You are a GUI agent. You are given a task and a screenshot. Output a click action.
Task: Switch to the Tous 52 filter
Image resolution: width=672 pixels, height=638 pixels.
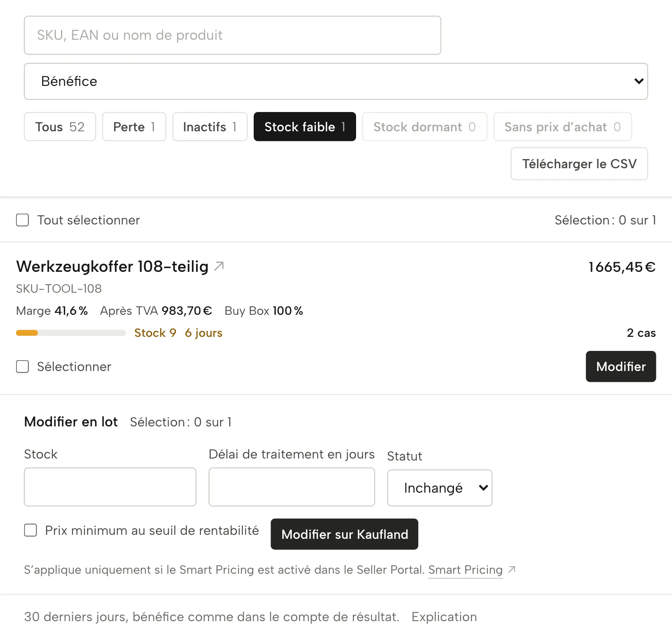[60, 127]
